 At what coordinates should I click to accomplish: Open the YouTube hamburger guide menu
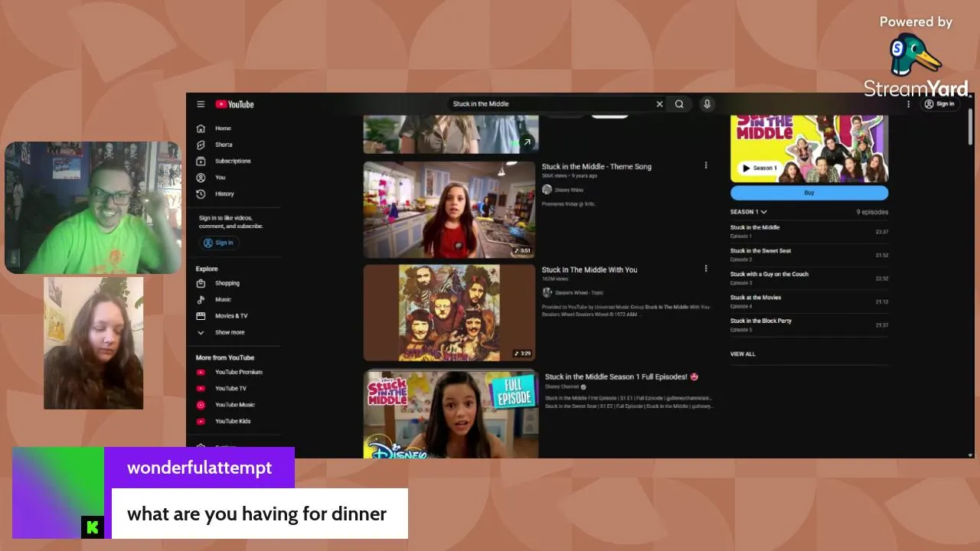[x=201, y=104]
